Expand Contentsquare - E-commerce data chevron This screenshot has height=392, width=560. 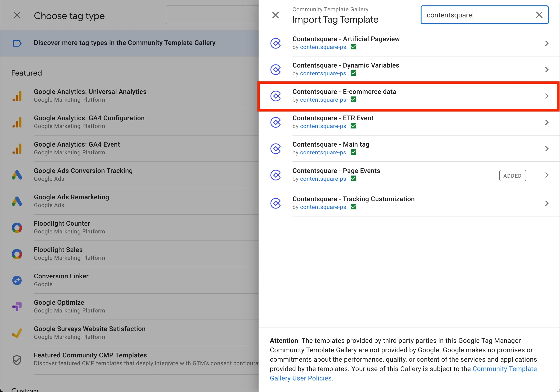pyautogui.click(x=547, y=96)
